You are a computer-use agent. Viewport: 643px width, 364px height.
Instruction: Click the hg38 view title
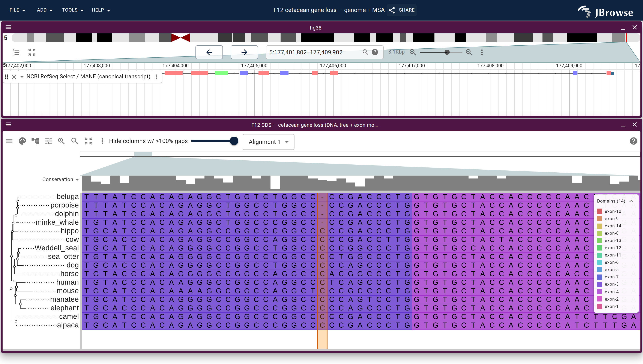point(315,28)
